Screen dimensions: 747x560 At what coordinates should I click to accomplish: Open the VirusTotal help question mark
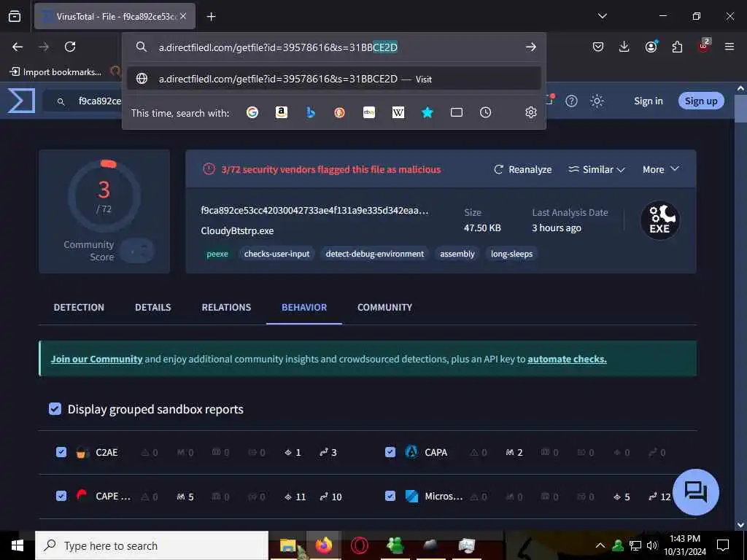(x=571, y=101)
